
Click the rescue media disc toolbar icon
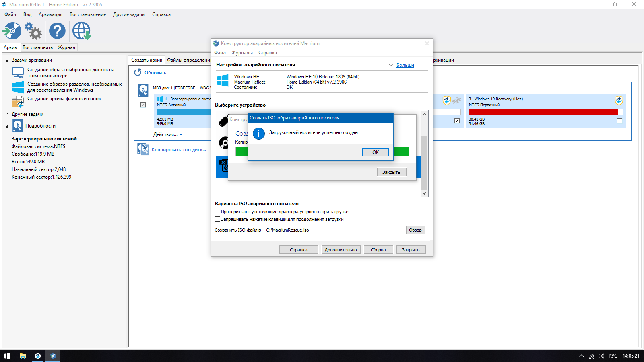pos(12,31)
